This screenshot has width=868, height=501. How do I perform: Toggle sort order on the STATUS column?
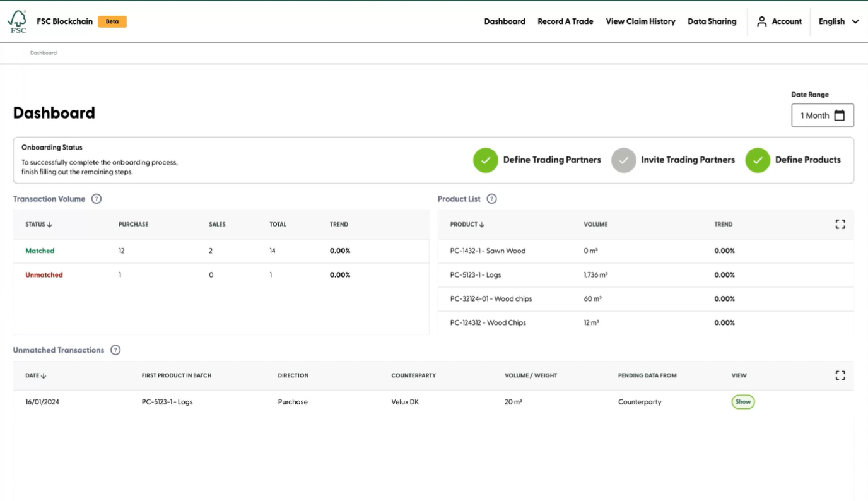(50, 224)
